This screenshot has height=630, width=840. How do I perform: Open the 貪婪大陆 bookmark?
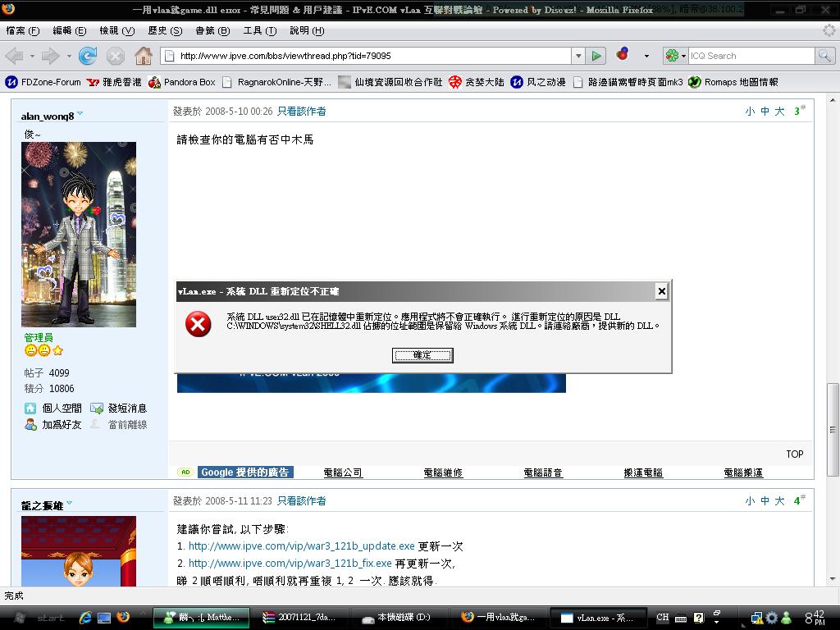point(477,82)
